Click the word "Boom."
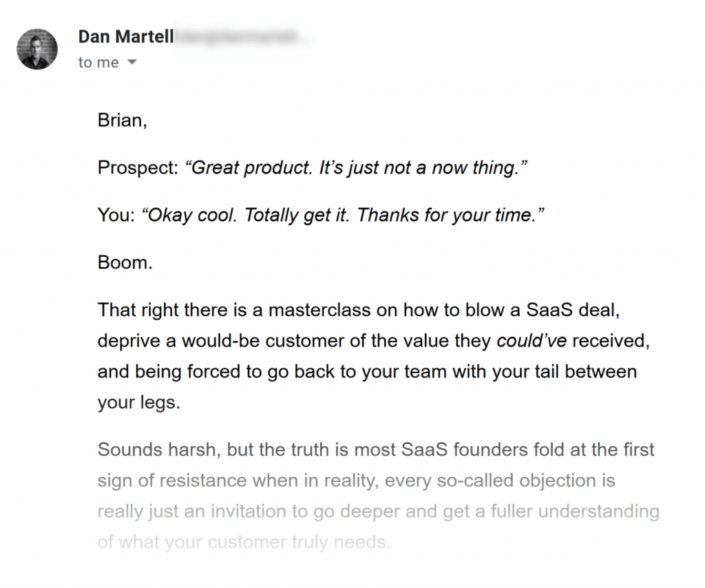Screen dimensions: 705x588 [125, 262]
